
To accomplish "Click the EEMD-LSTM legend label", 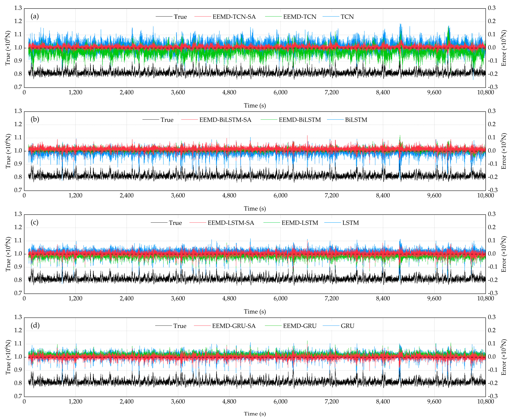I will (x=300, y=223).
